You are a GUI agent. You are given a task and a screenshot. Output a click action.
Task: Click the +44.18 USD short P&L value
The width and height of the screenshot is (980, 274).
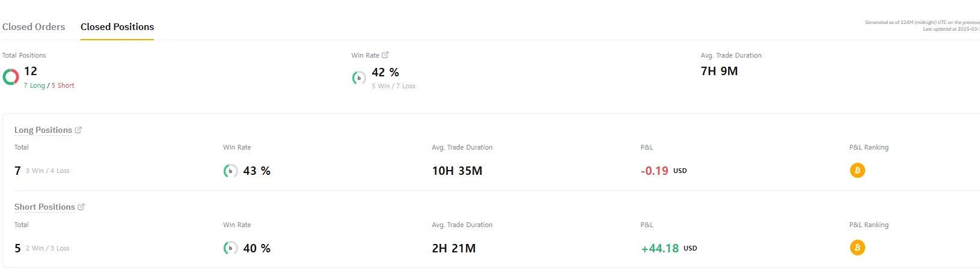tap(660, 248)
